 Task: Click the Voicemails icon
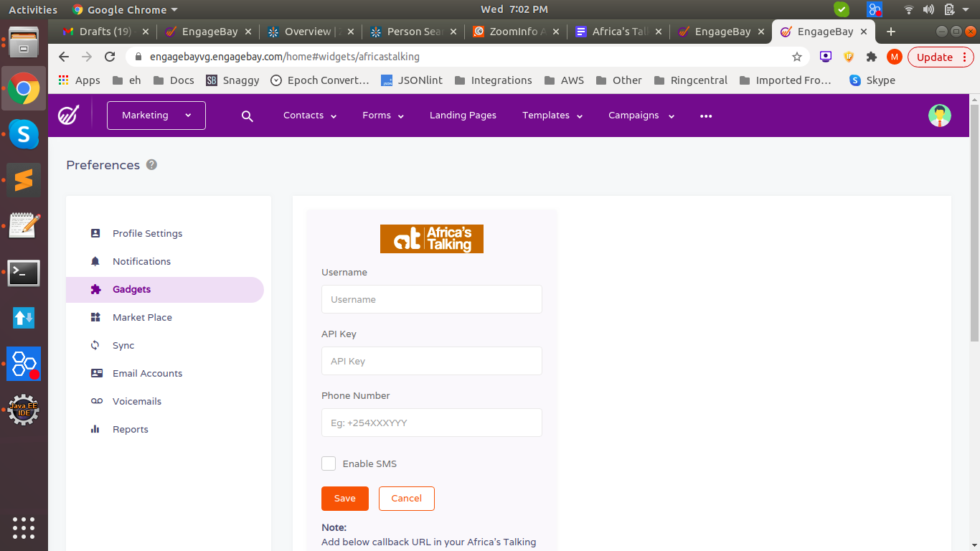(x=96, y=401)
